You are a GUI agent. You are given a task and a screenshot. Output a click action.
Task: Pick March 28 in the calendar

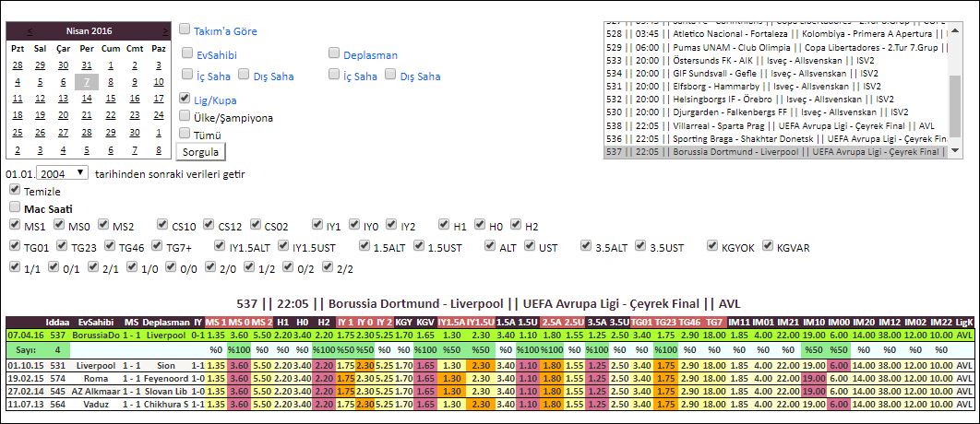tap(18, 65)
